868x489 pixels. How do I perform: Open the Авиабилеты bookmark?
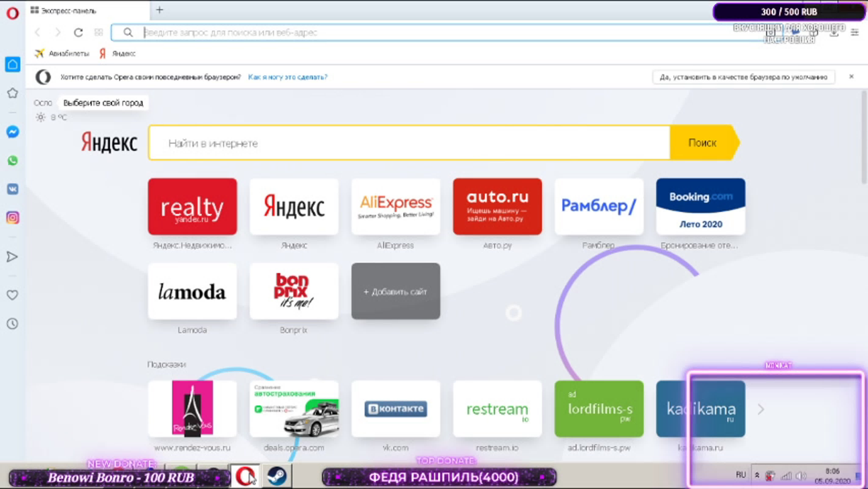[x=62, y=54]
